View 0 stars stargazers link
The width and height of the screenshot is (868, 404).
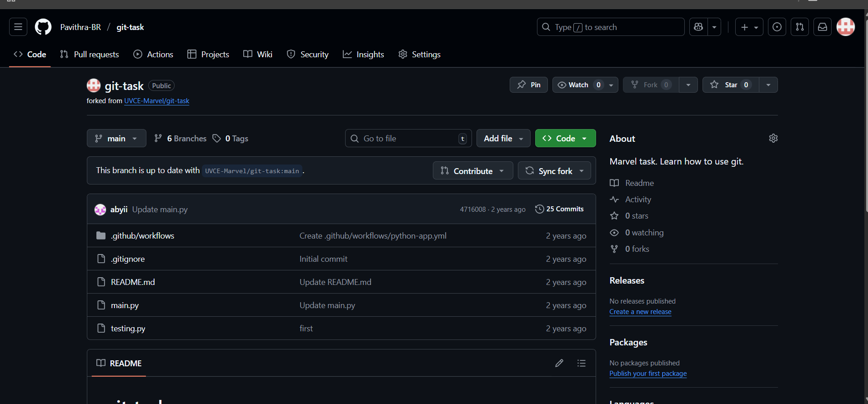click(629, 216)
